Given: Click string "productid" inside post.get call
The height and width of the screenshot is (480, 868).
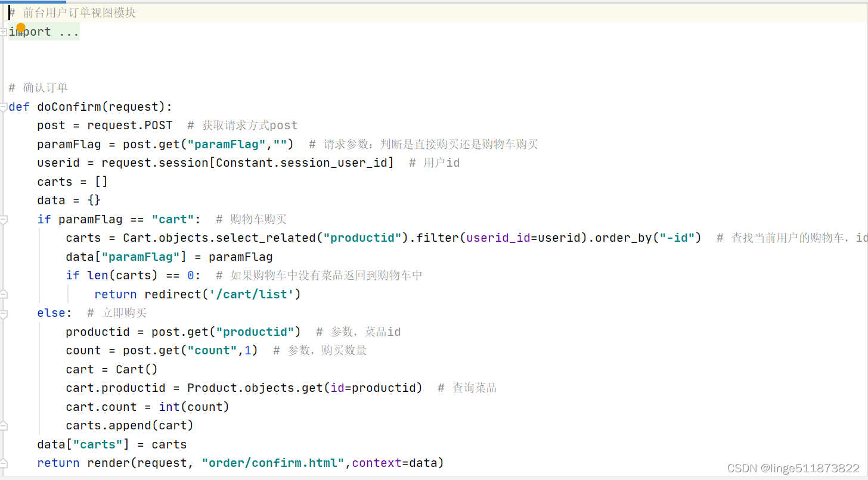Looking at the screenshot, I should click(x=255, y=332).
